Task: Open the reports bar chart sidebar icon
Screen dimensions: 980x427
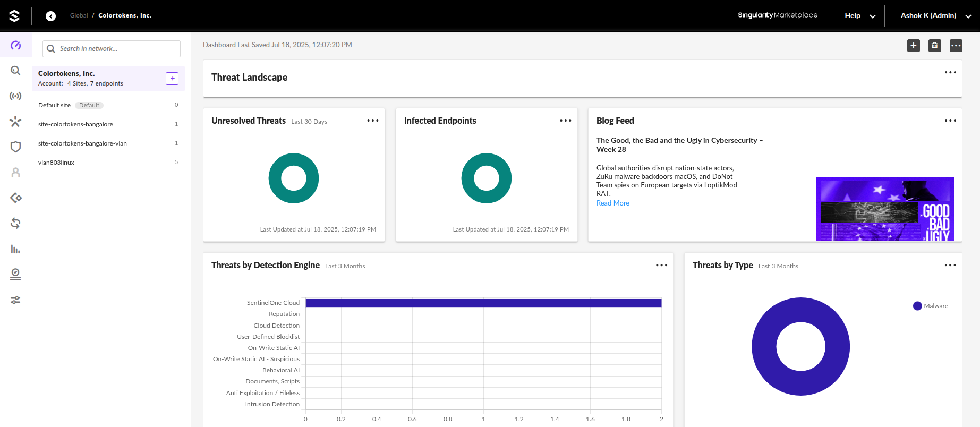Action: click(x=15, y=249)
